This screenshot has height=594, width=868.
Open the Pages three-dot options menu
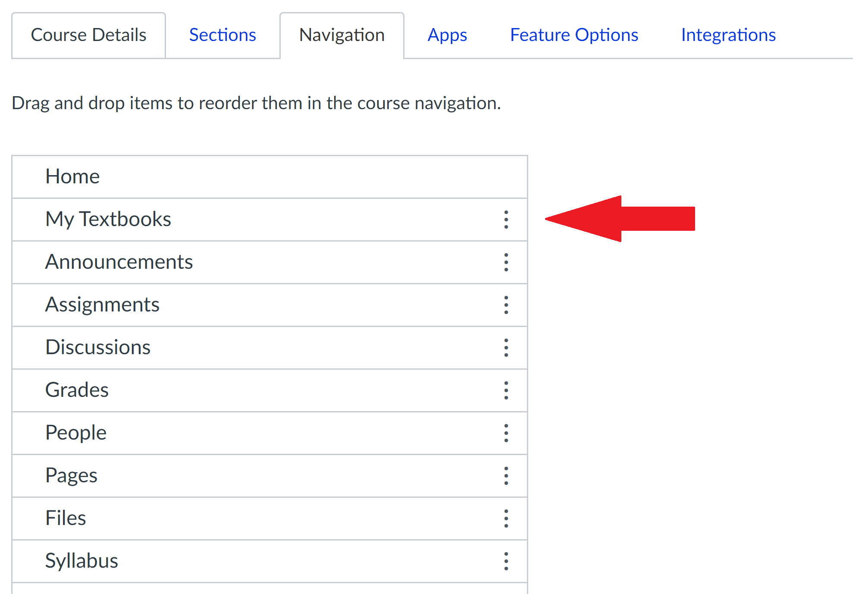(x=506, y=476)
